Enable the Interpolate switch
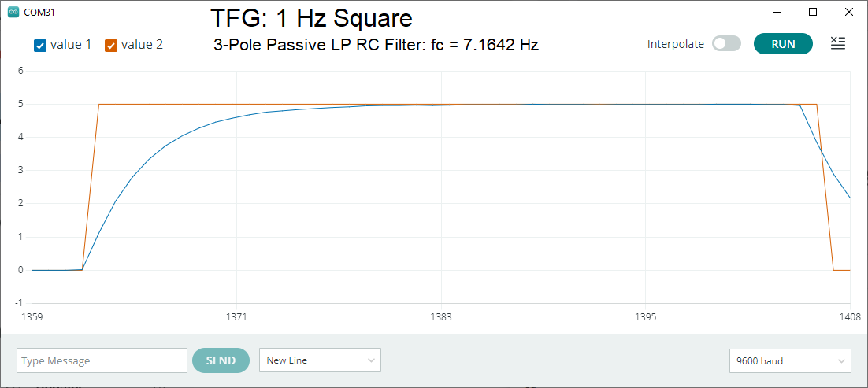This screenshot has width=868, height=388. tap(726, 44)
